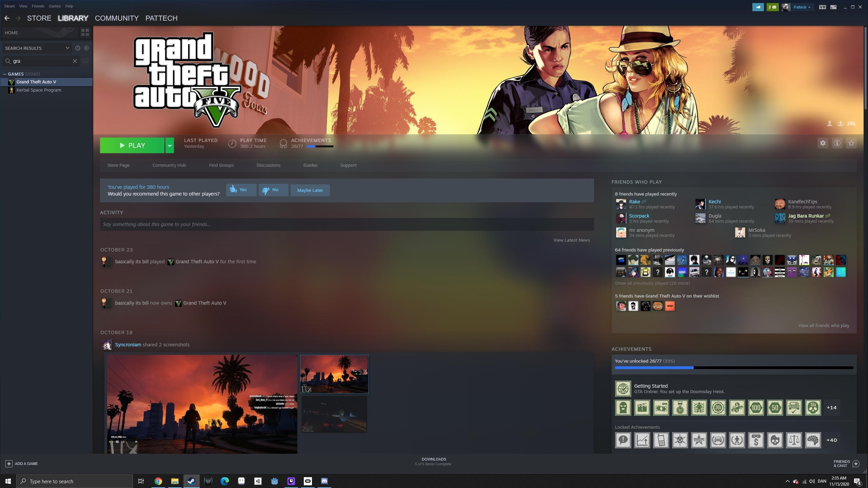Viewport: 868px width, 488px height.
Task: Show game info panel icon
Action: coord(837,143)
